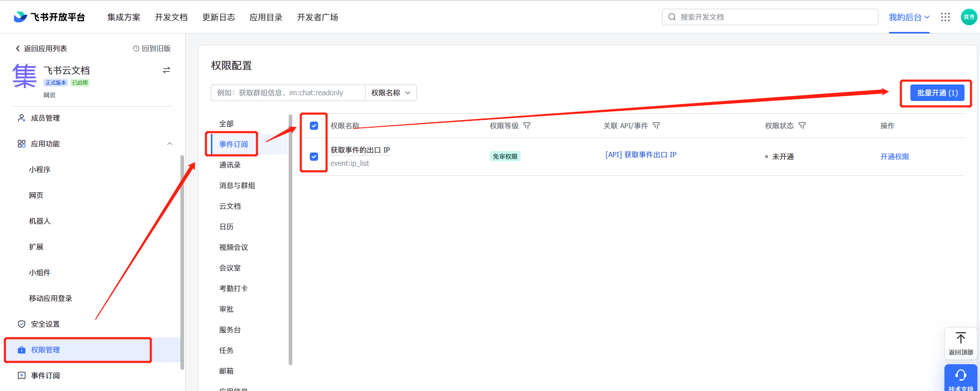Filter by 权限状态 funnel icon
980x391 pixels.
pyautogui.click(x=802, y=126)
